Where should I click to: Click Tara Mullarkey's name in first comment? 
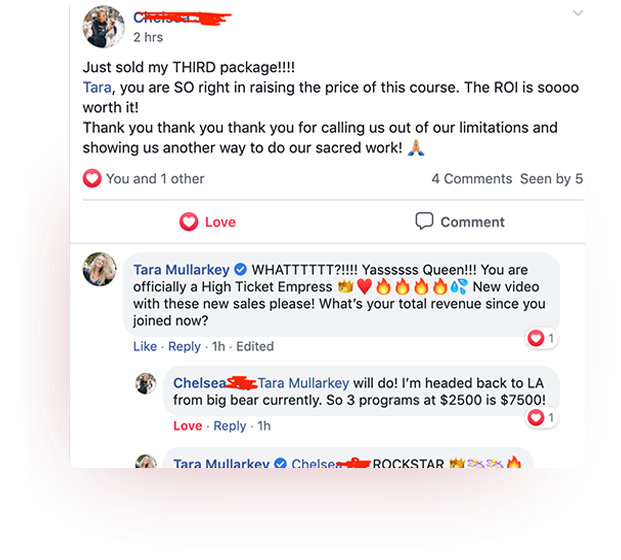[x=181, y=270]
